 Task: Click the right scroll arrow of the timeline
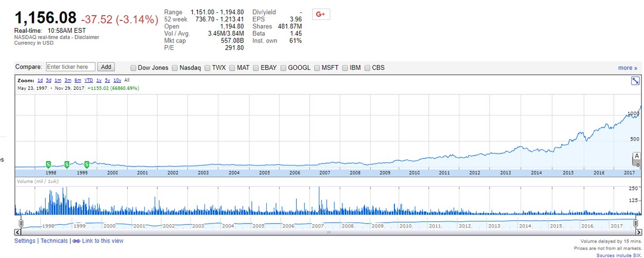coord(638,232)
